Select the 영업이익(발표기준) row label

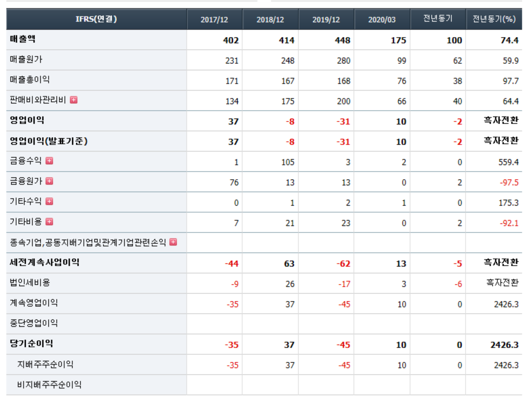pyautogui.click(x=49, y=141)
